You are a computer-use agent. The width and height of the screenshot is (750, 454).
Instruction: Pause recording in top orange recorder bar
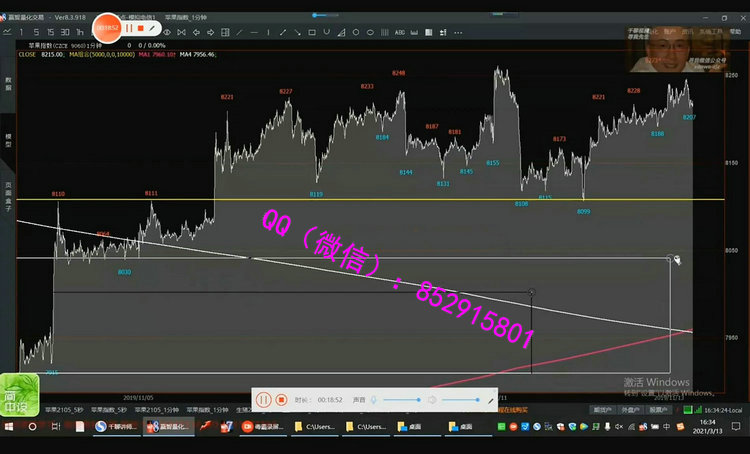click(128, 28)
